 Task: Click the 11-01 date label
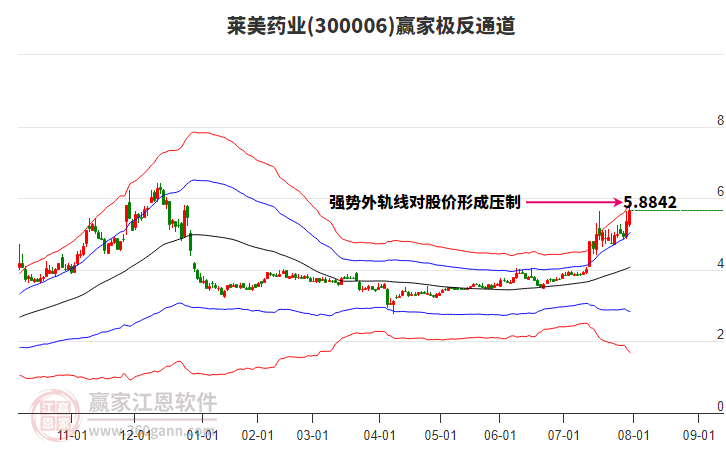pos(72,436)
